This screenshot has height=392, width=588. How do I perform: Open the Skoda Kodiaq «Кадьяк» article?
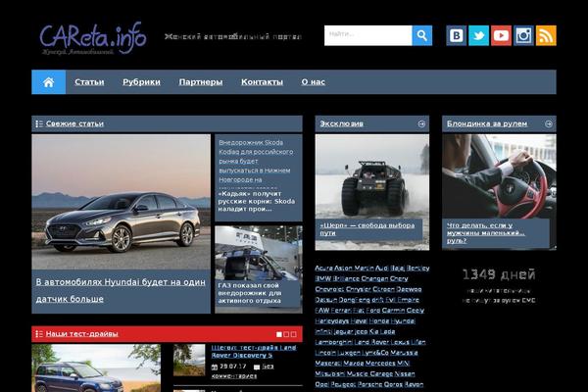(x=257, y=202)
